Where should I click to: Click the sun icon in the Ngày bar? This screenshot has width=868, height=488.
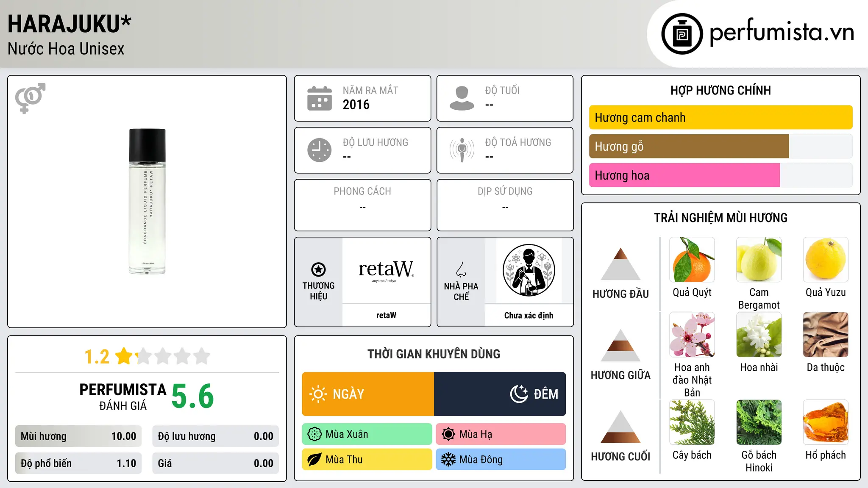pyautogui.click(x=318, y=394)
